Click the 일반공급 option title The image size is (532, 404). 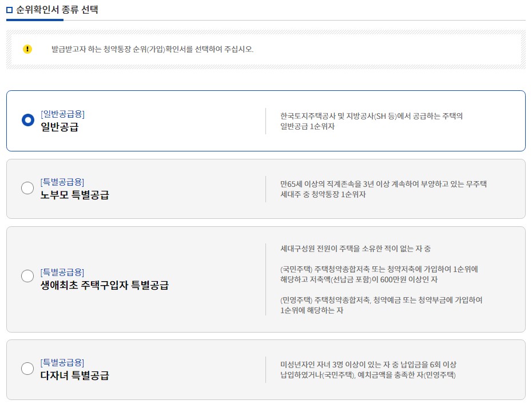coord(59,127)
